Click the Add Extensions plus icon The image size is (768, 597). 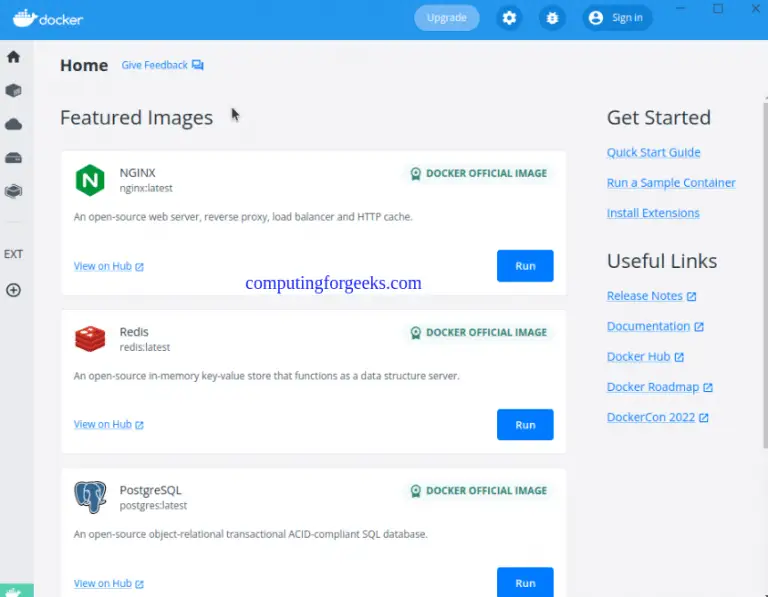(x=13, y=290)
